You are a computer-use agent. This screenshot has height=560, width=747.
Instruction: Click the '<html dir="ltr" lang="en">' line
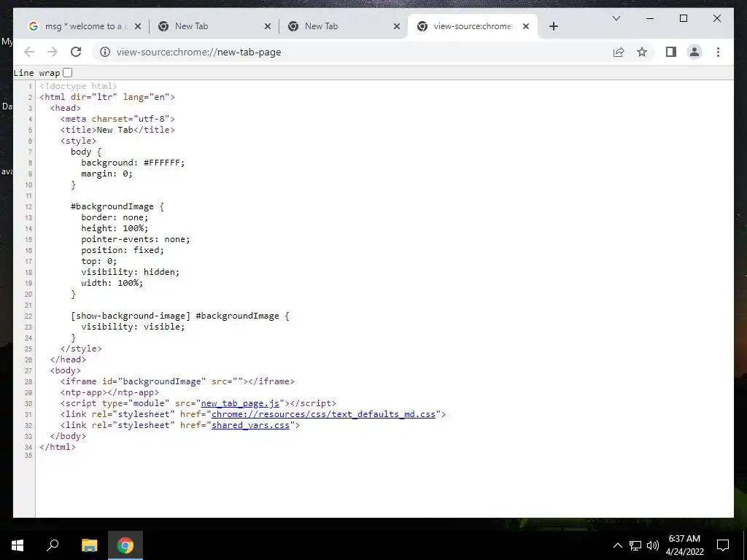[x=107, y=97]
